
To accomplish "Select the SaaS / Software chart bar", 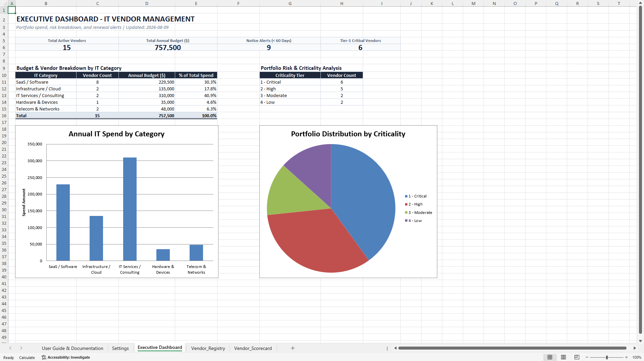I will click(x=63, y=222).
